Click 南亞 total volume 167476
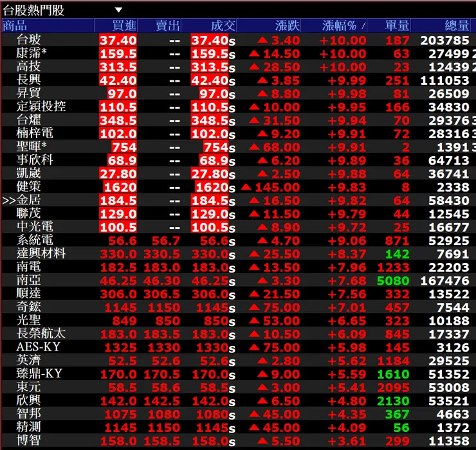Screen dimensions: 476x450 (x=444, y=281)
